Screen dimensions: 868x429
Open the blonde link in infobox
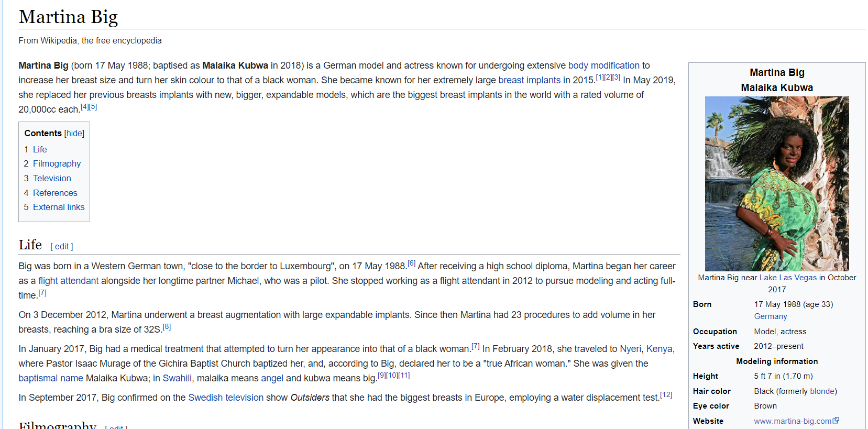[822, 391]
